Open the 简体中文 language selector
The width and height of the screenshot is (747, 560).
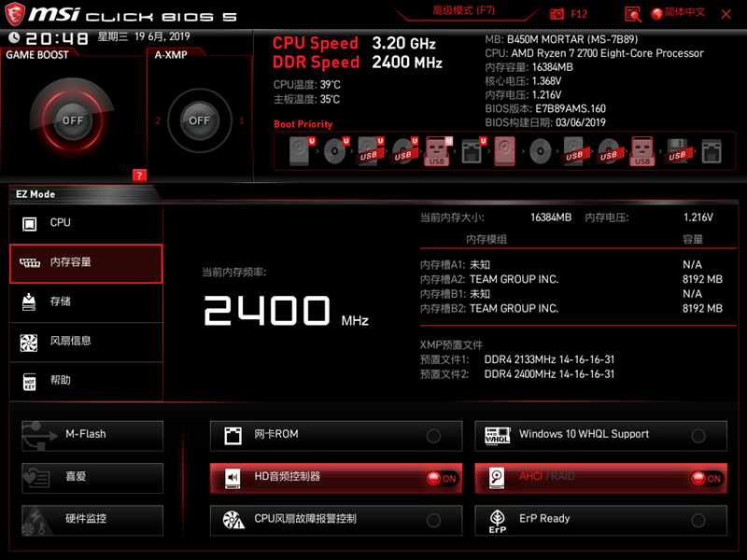(684, 12)
